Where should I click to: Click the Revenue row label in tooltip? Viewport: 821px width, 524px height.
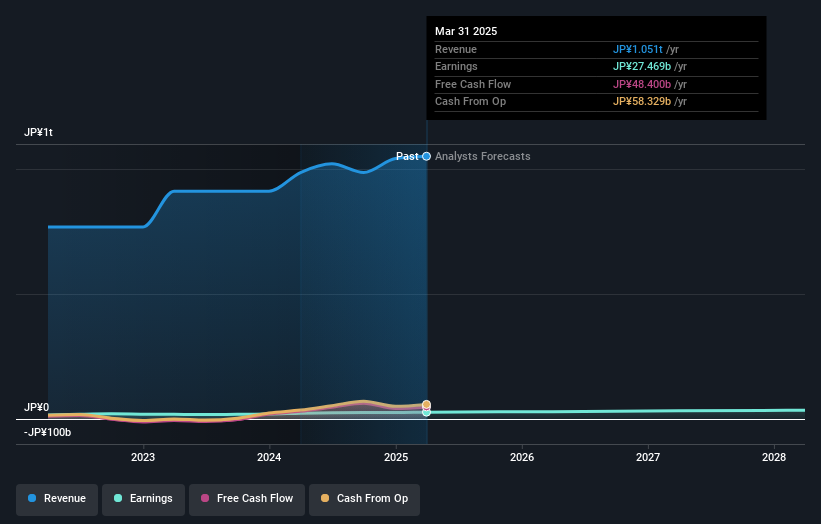coord(456,49)
